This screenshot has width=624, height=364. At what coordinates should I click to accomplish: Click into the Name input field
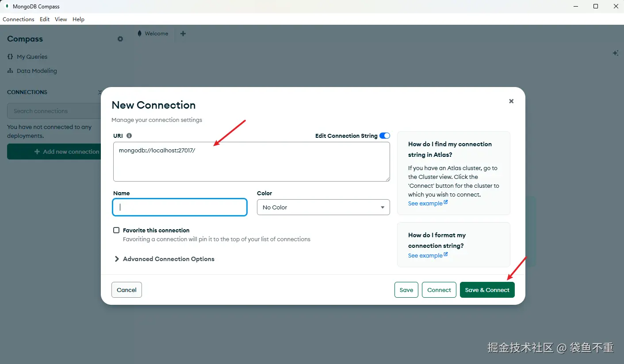click(x=180, y=207)
